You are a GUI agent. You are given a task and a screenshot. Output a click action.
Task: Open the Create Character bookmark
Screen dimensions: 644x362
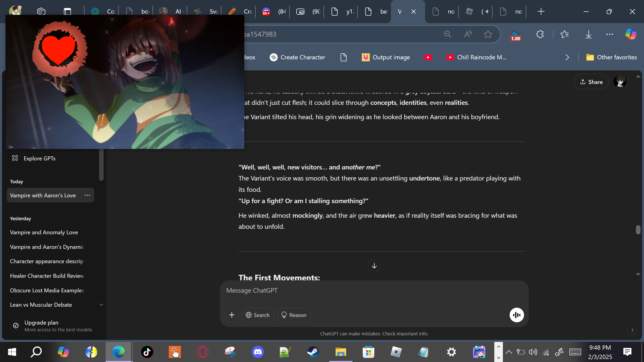tap(297, 57)
